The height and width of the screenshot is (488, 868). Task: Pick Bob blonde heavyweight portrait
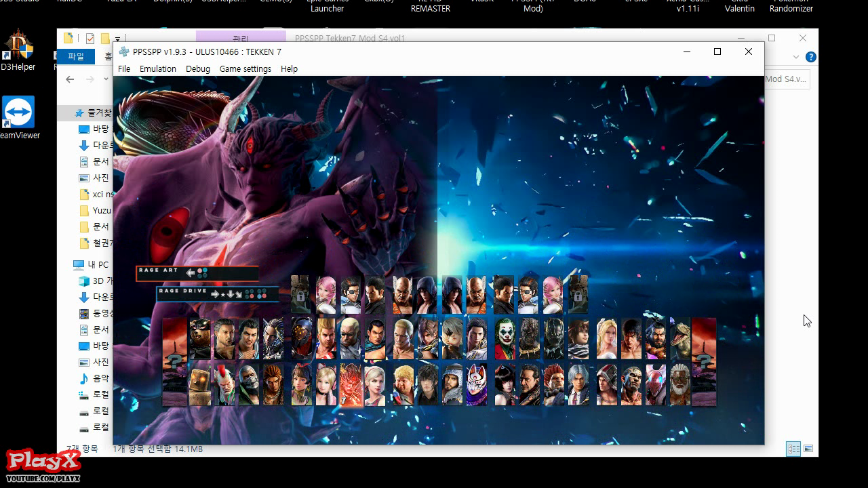point(403,384)
